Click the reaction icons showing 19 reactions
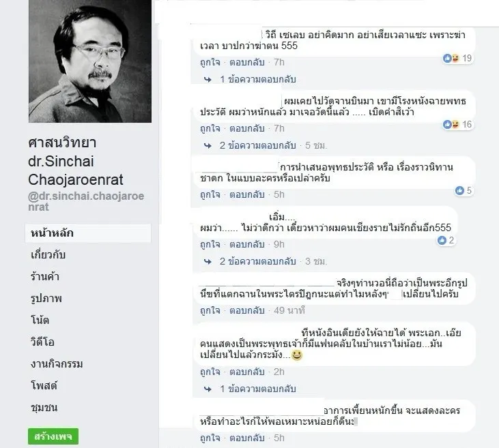Viewport: 499px width, 448px height. (451, 58)
